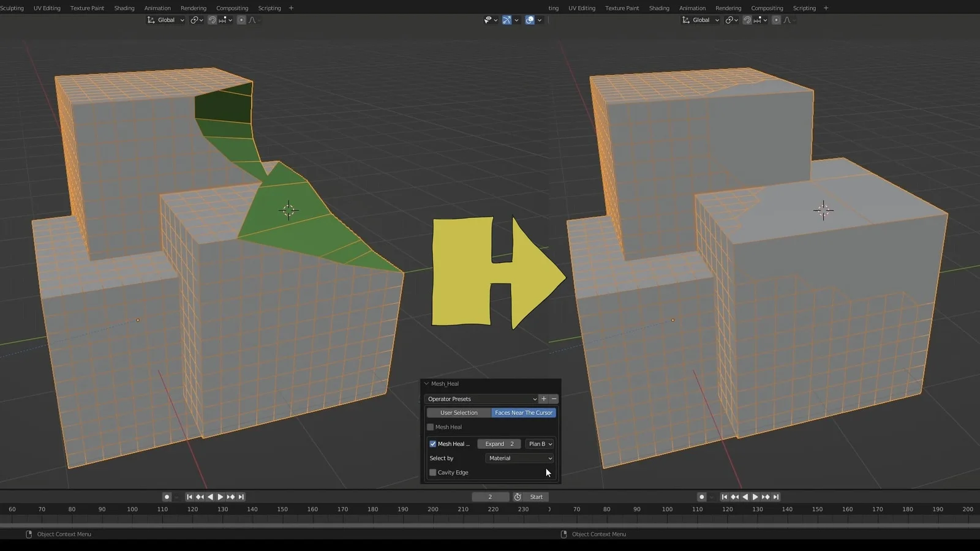
Task: Switch to the Shading workspace
Action: coord(124,8)
